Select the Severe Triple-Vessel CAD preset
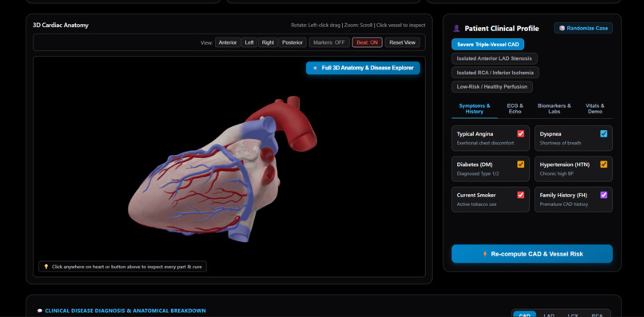 tap(488, 45)
